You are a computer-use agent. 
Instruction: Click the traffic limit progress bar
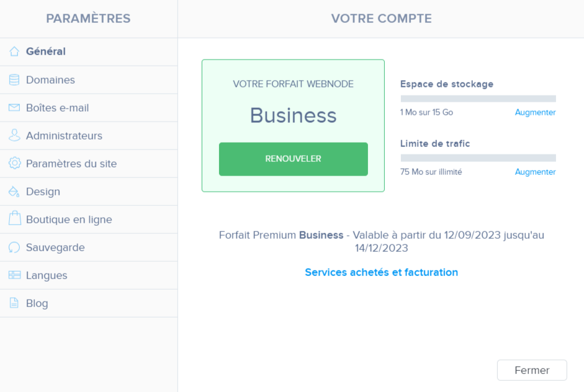(478, 157)
